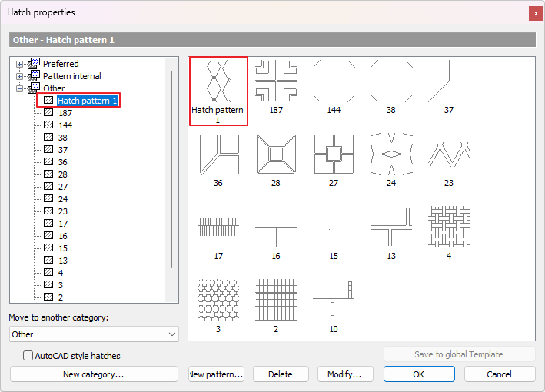Viewport: 545px width, 392px height.
Task: Collapse the Other category tree node
Action: [19, 88]
